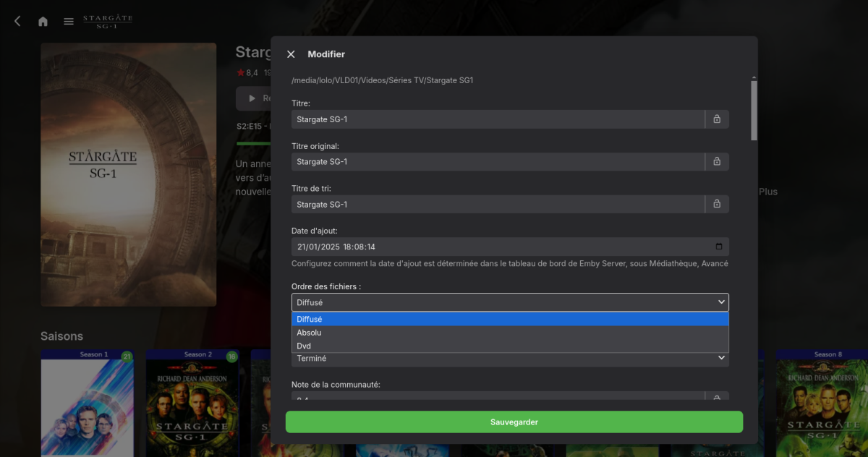868x457 pixels.
Task: Click into the Titre de tri input field
Action: 498,205
